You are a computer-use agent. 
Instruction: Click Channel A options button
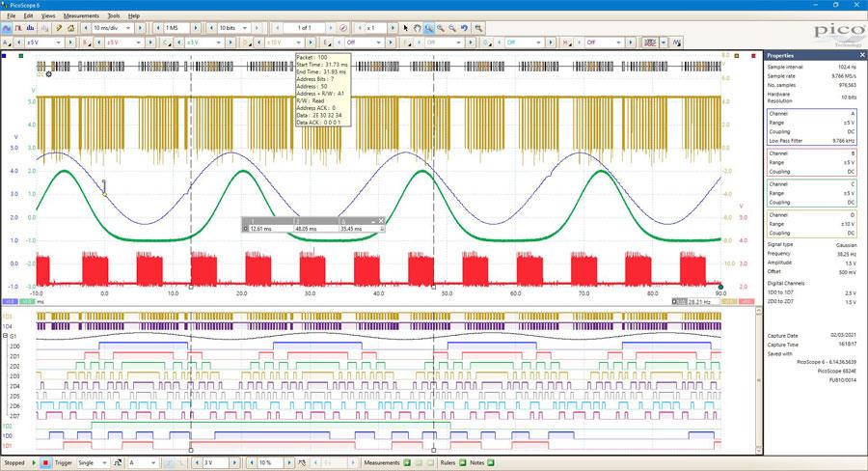point(8,42)
